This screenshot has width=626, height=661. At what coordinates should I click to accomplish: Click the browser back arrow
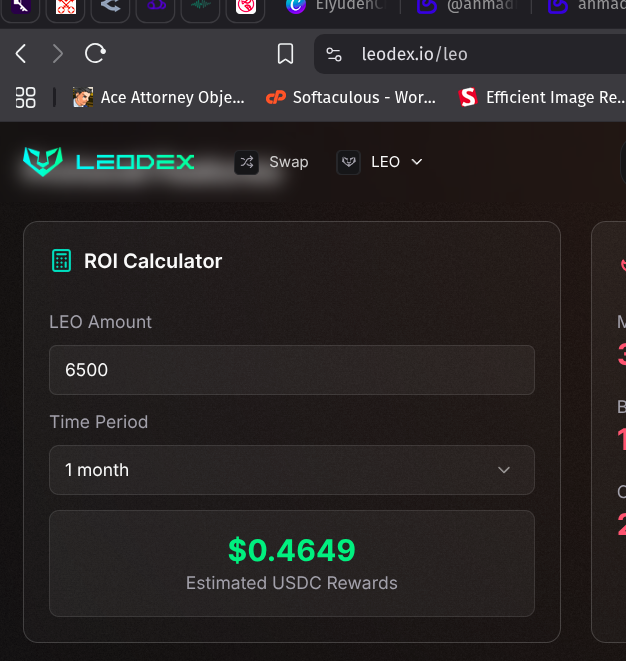[21, 54]
